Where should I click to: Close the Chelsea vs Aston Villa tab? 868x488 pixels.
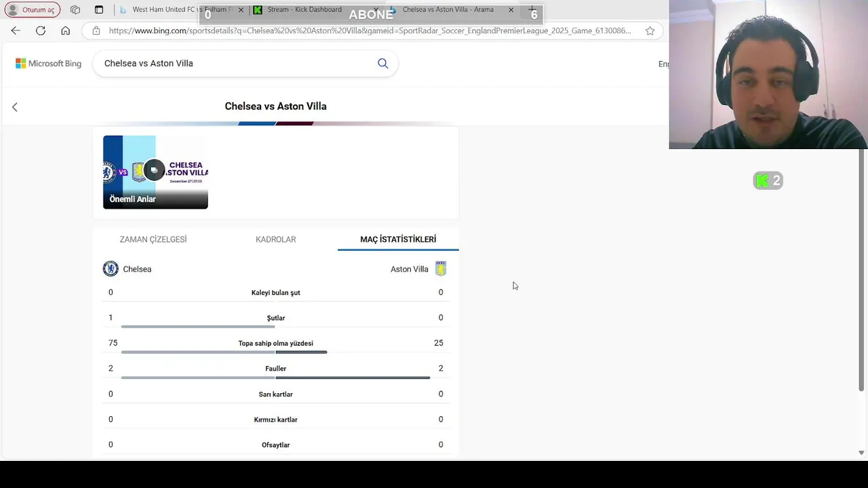click(x=511, y=9)
